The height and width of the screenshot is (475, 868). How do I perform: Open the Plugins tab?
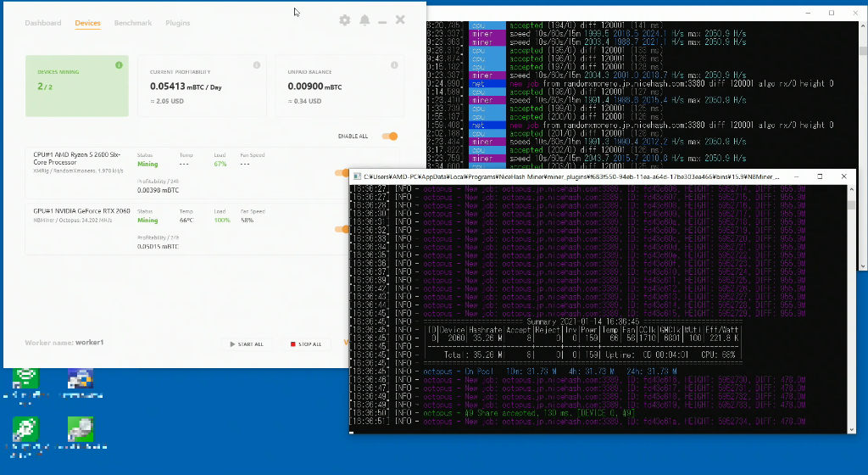178,23
